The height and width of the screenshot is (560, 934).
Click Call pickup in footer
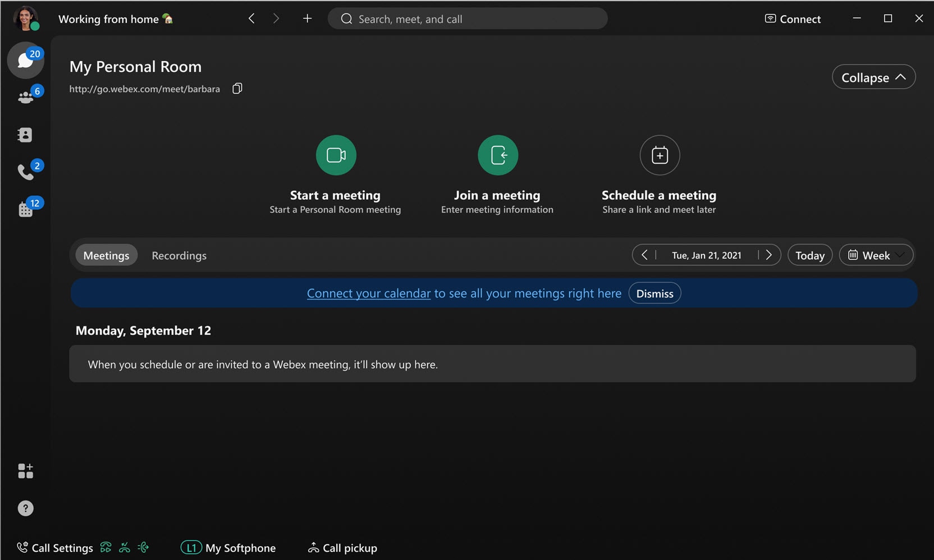pos(342,548)
